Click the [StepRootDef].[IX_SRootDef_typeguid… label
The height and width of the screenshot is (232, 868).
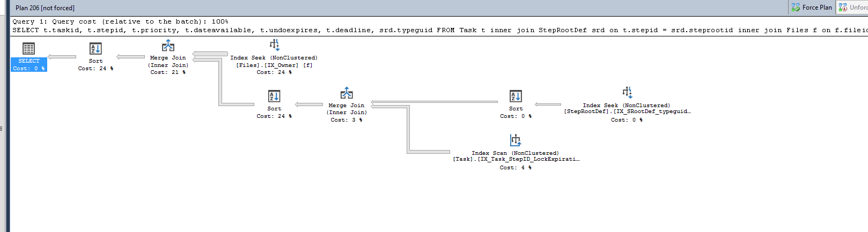pyautogui.click(x=627, y=111)
